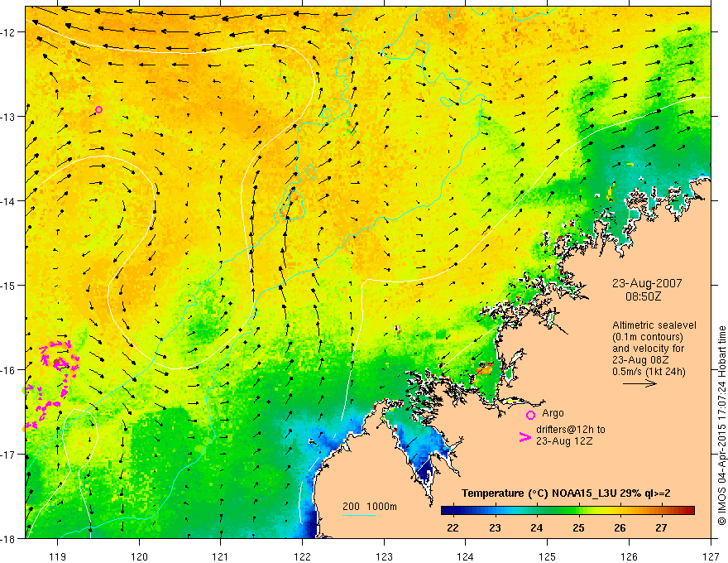This screenshot has height=563, width=728.
Task: Click the 121 longitude axis label
Action: [221, 556]
